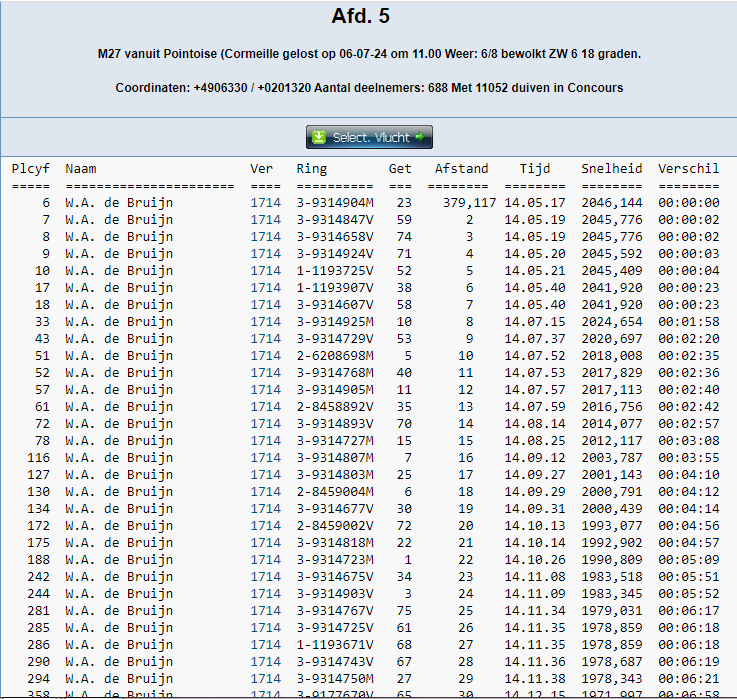This screenshot has width=737, height=699.
Task: Open club link 1714 in row for ring 3-9314729V
Action: pyautogui.click(x=266, y=338)
